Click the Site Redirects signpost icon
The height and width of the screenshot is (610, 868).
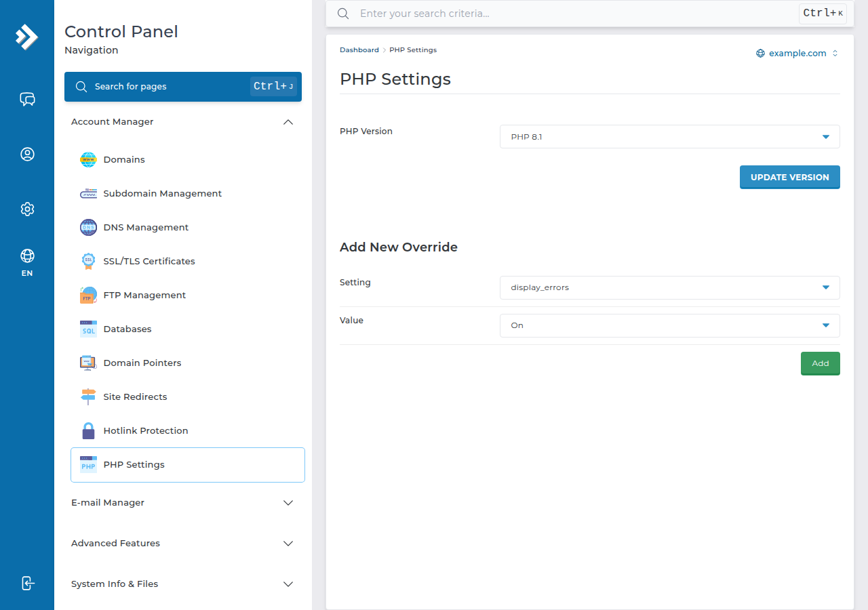pos(88,397)
